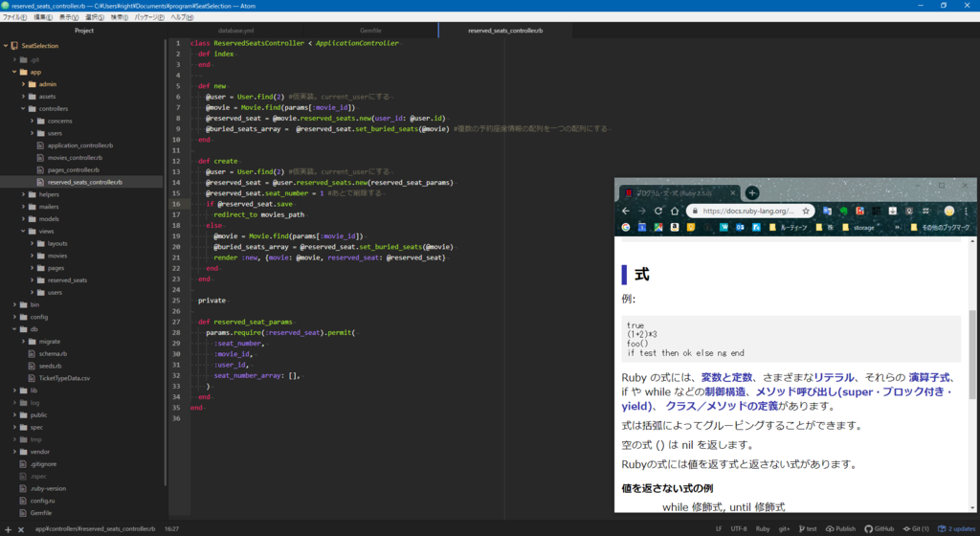Click the X icon in Atom's status bar

[x=21, y=529]
